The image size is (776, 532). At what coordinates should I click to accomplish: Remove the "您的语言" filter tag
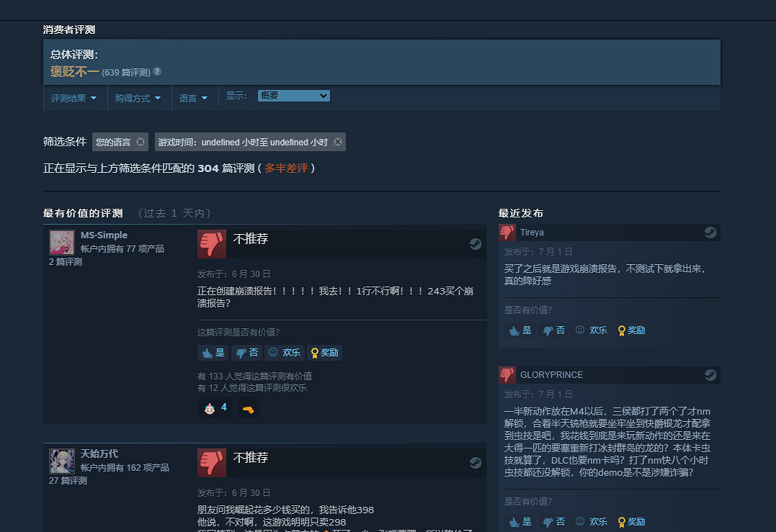[x=141, y=142]
